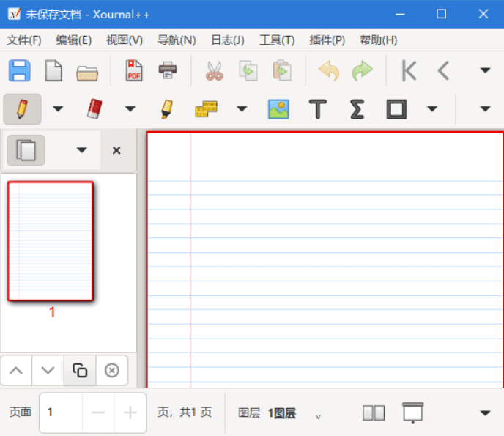Screen dimensions: 504x436
Task: Select the Highlighter tool
Action: 167,109
